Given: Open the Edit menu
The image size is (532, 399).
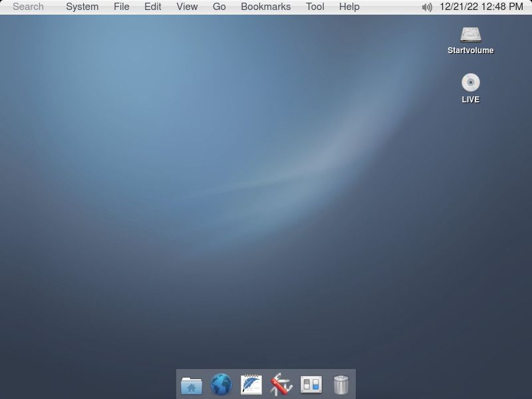Looking at the screenshot, I should [x=153, y=7].
